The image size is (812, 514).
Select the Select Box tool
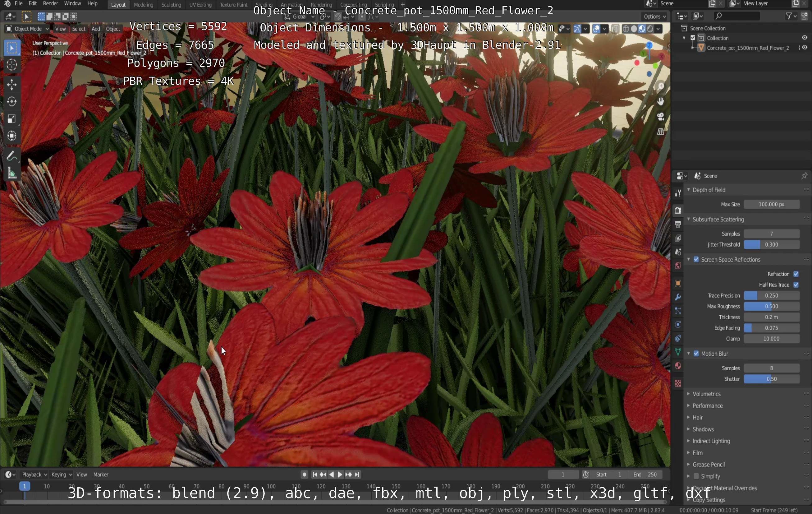point(12,48)
